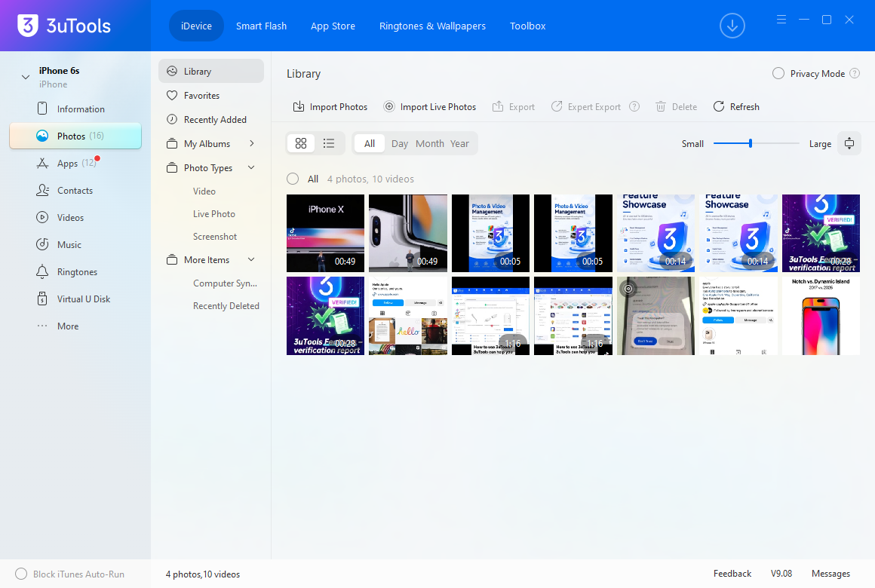Switch to list view

pyautogui.click(x=329, y=143)
